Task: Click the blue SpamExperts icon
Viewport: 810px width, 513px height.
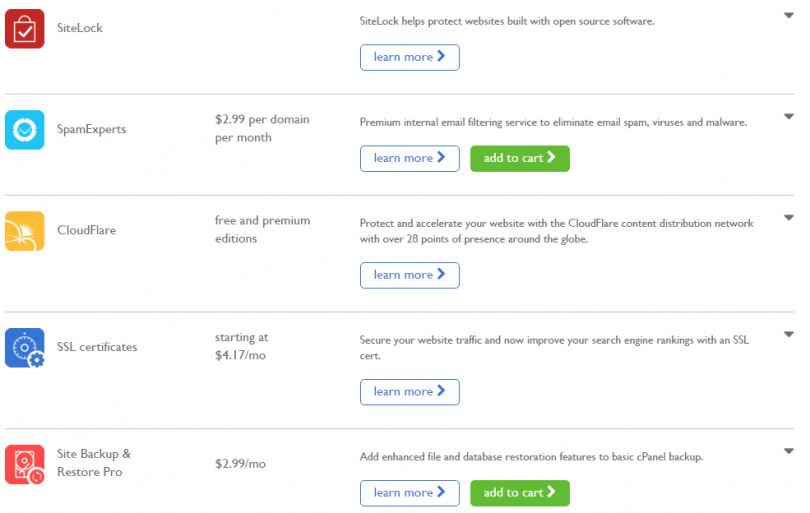Action: tap(24, 129)
